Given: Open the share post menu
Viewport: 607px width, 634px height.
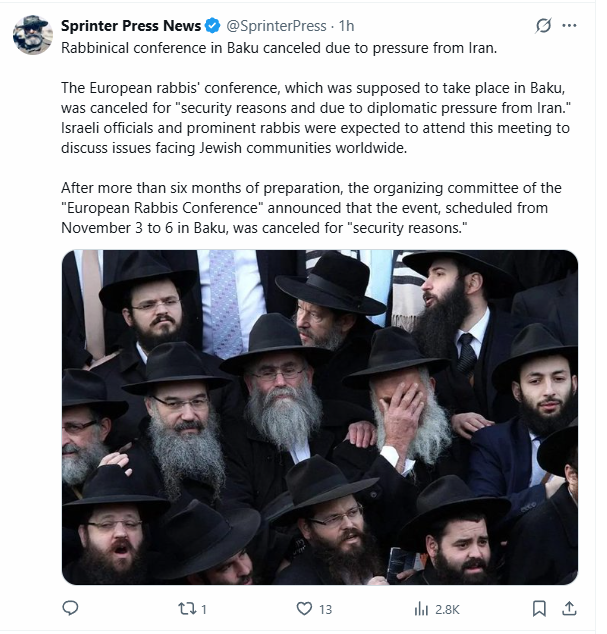Looking at the screenshot, I should (x=569, y=609).
